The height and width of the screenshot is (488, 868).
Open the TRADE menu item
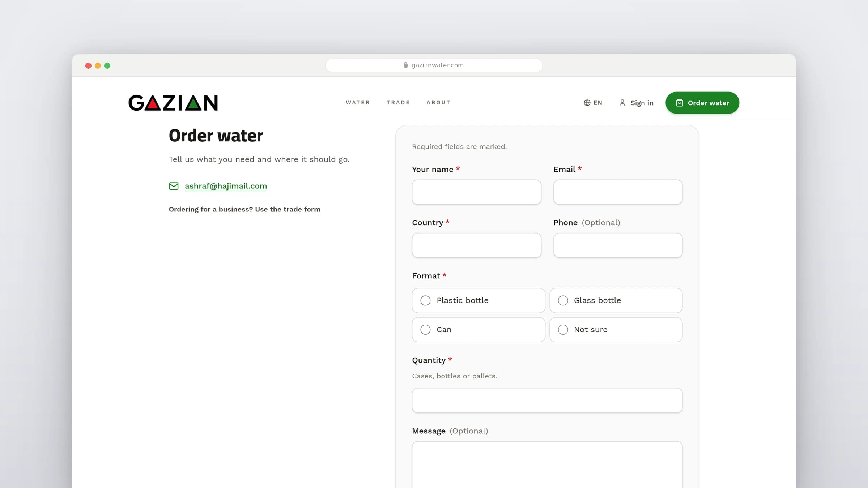point(398,103)
